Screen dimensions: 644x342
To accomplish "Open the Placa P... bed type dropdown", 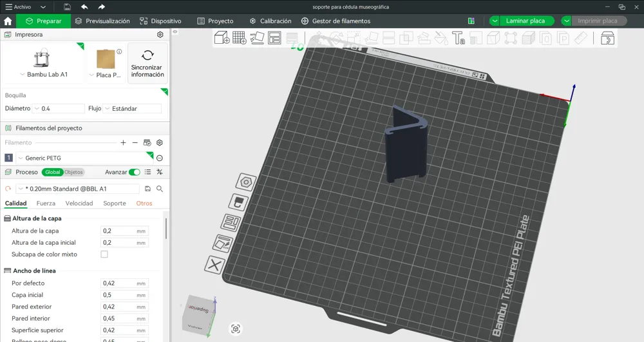I will [x=105, y=75].
